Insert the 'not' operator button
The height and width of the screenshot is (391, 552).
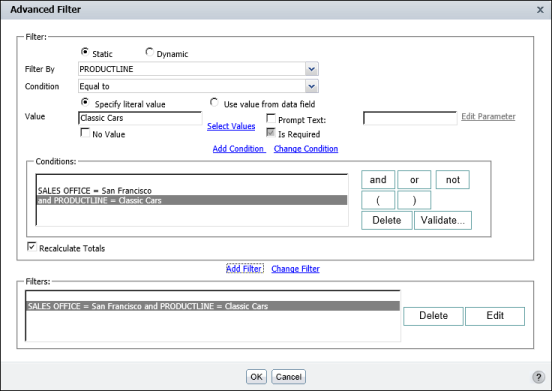coord(453,180)
